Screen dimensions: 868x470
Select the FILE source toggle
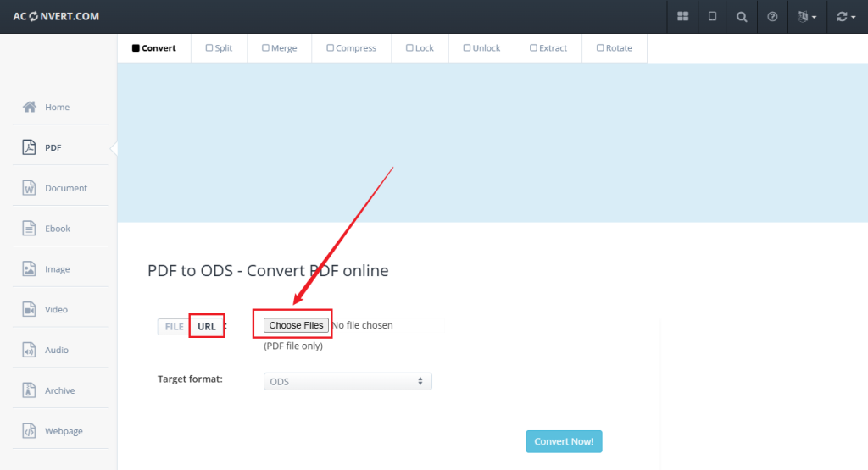tap(174, 327)
